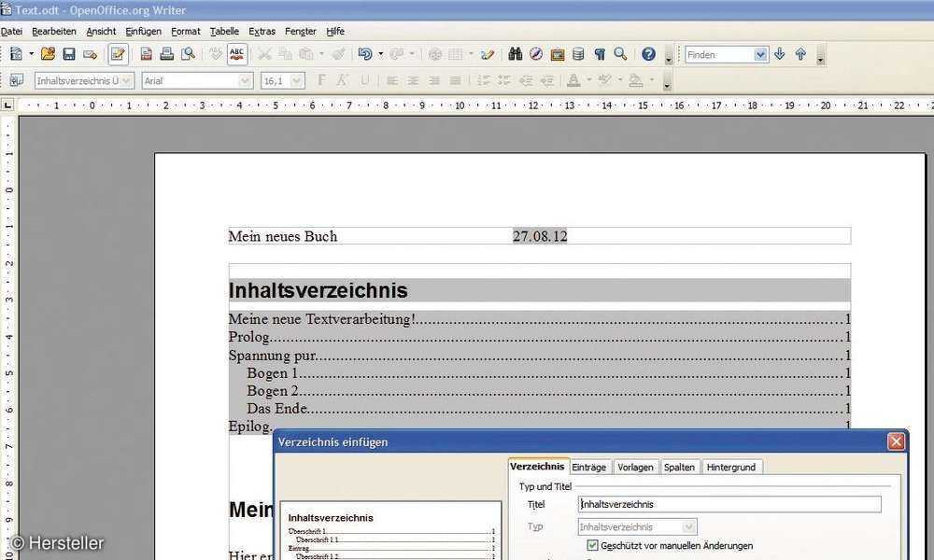
Task: Toggle centered paragraph alignment
Action: point(414,80)
